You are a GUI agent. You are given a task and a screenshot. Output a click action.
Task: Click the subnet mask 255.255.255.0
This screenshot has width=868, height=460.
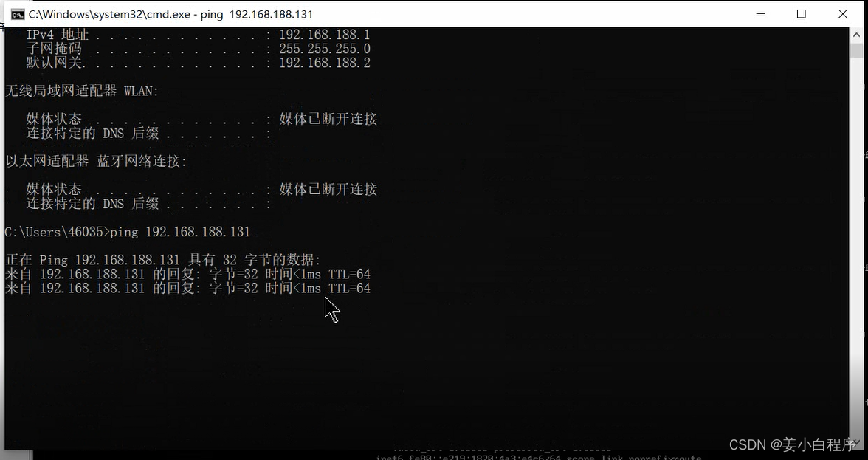coord(325,49)
